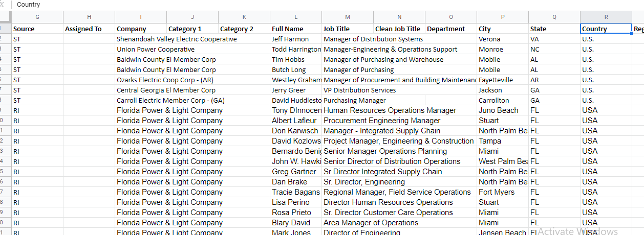Select column R header
The image size is (644, 235).
[606, 17]
